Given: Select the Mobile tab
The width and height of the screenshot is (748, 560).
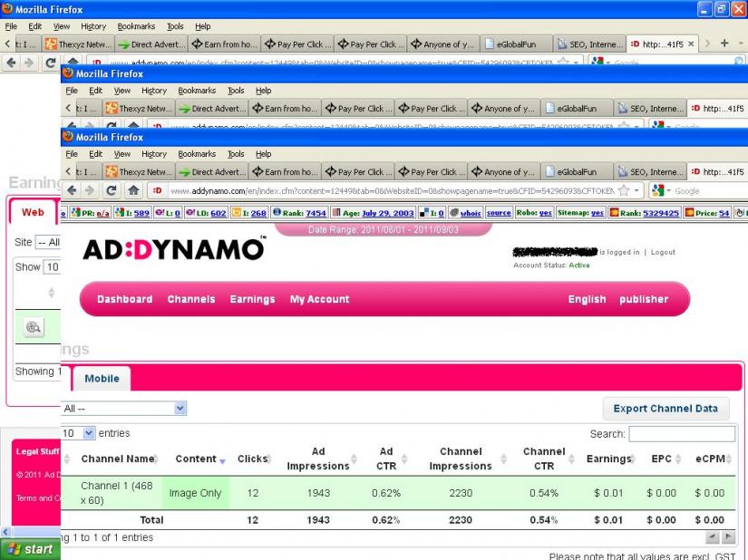Looking at the screenshot, I should pyautogui.click(x=102, y=379).
